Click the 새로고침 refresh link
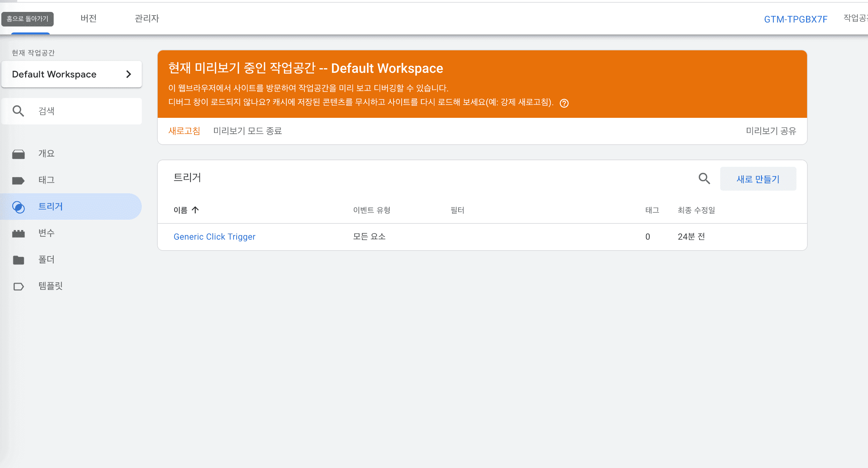Image resolution: width=868 pixels, height=468 pixels. coord(184,131)
